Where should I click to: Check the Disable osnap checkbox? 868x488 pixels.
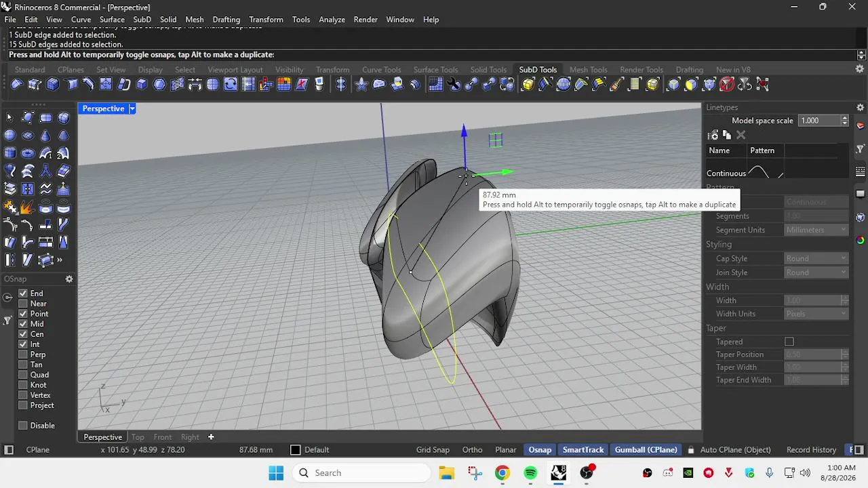click(23, 426)
